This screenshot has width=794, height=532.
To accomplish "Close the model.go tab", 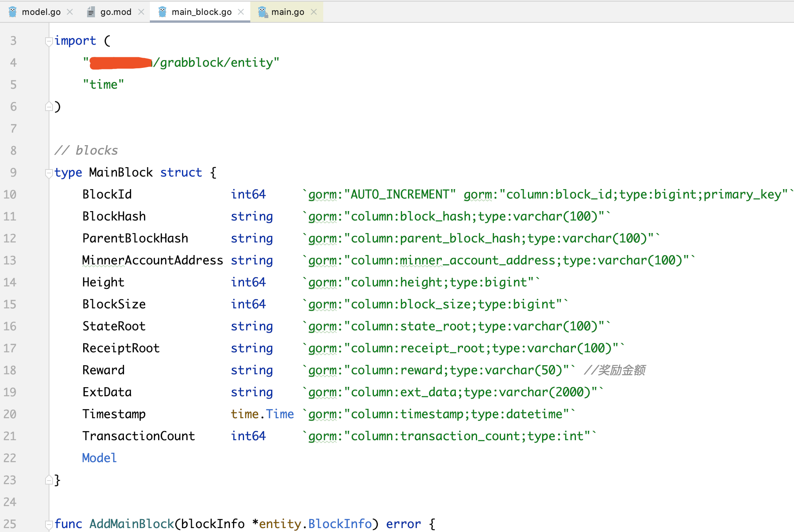I will point(70,12).
